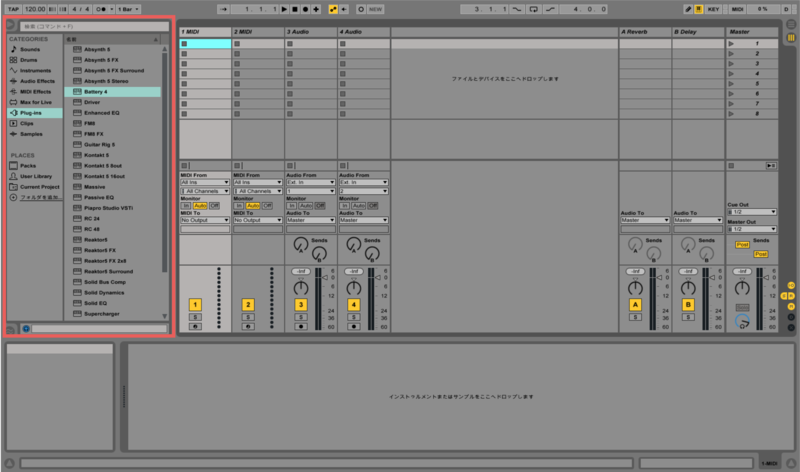
Task: Click the Supercharger plug-in icon
Action: coord(77,314)
